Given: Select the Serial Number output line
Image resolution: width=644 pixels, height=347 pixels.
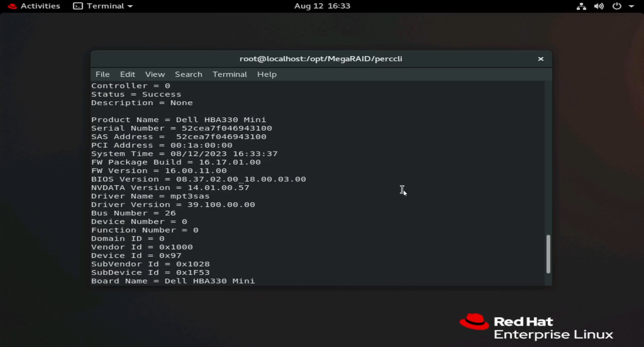Looking at the screenshot, I should [x=182, y=128].
